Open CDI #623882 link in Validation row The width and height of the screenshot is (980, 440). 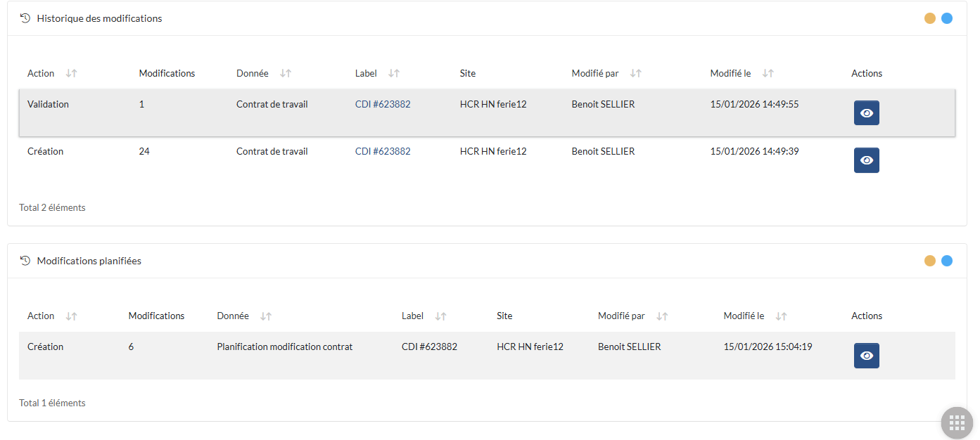(383, 104)
